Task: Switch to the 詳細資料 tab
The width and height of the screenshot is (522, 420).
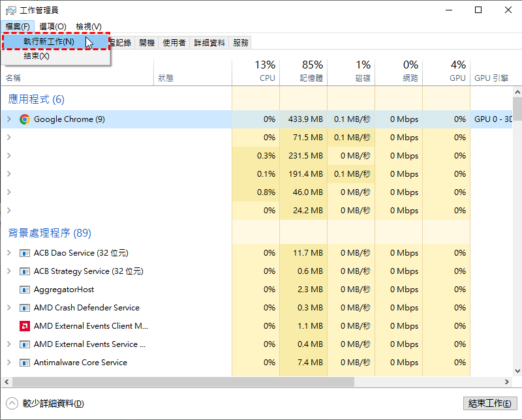Action: pos(209,42)
